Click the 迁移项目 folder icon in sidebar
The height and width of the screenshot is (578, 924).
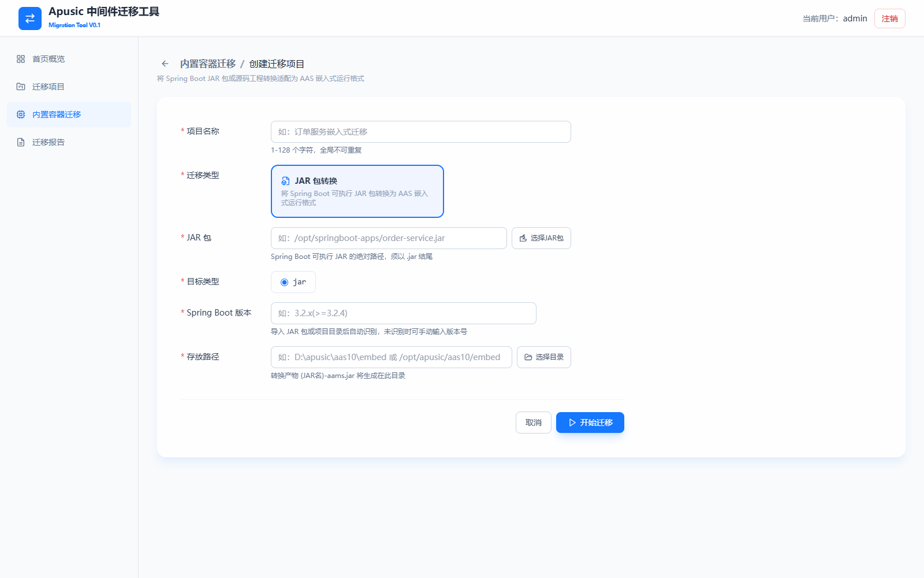click(21, 87)
